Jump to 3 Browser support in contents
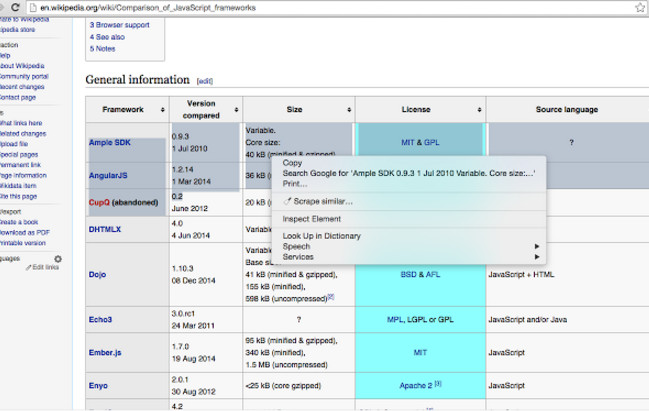 (x=120, y=25)
